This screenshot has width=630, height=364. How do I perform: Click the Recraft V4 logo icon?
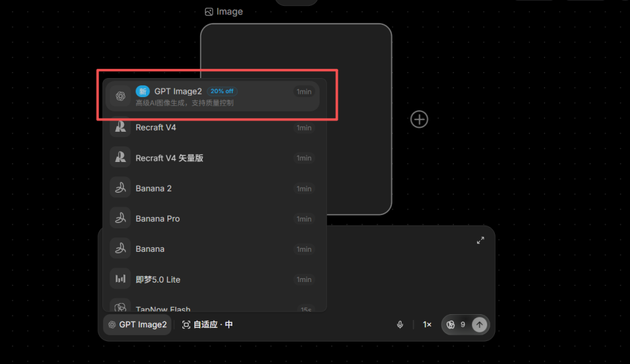pyautogui.click(x=120, y=127)
